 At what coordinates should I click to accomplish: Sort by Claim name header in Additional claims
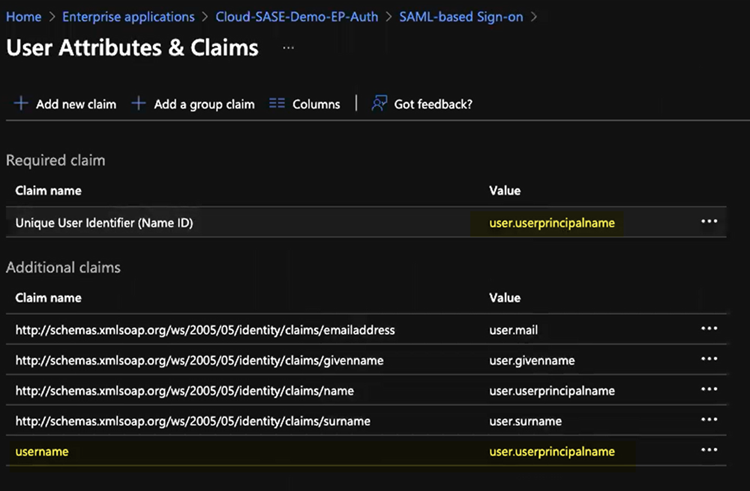pos(48,298)
